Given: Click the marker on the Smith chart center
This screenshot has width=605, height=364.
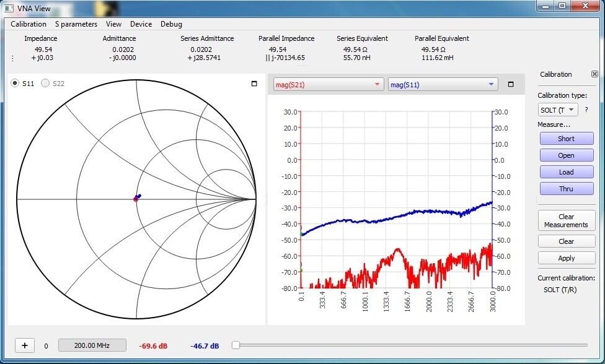Looking at the screenshot, I should point(136,199).
